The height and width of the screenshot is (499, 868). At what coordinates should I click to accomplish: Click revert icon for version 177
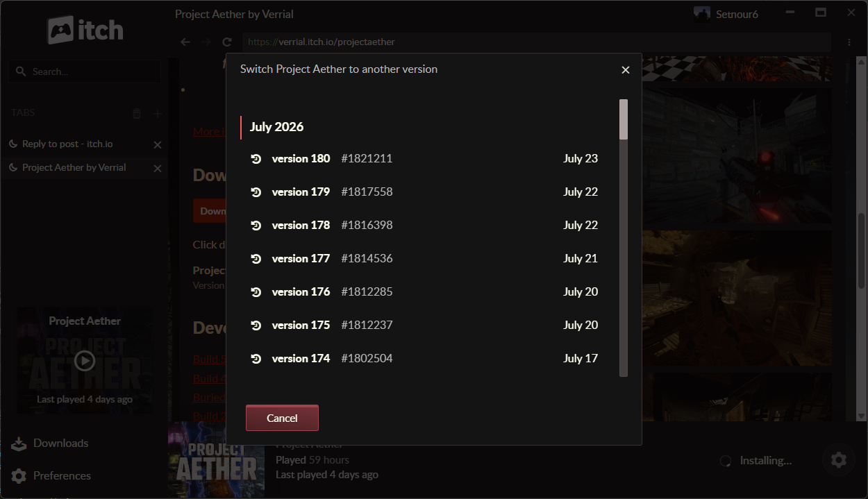(256, 259)
